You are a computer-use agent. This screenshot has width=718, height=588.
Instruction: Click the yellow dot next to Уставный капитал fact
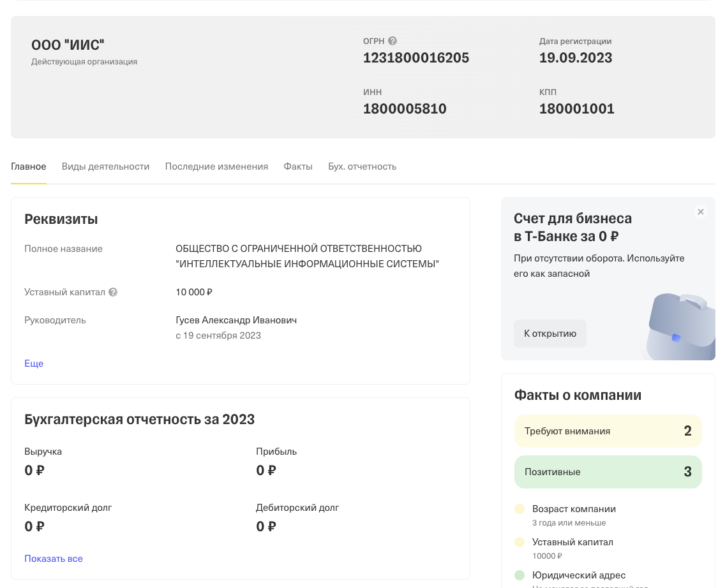click(x=520, y=542)
